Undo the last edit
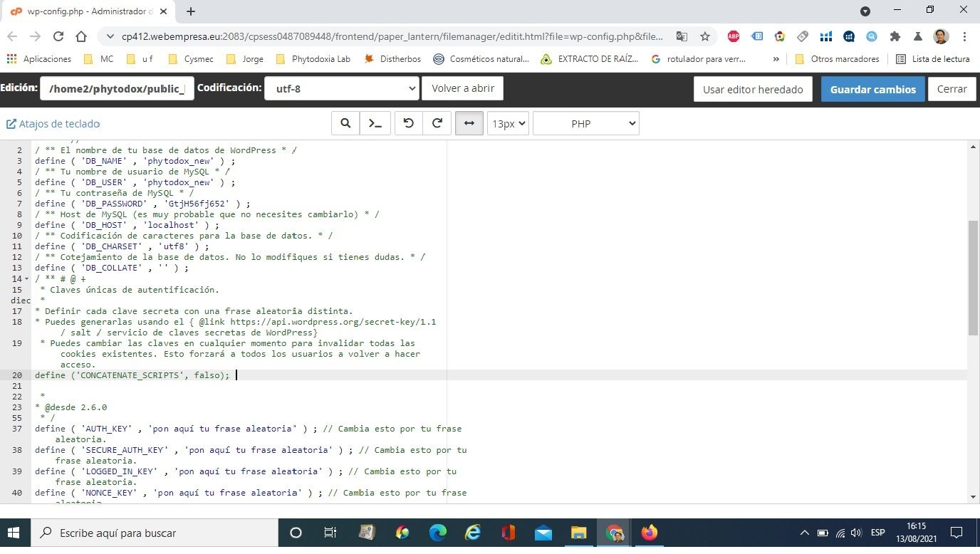This screenshot has width=980, height=554. [408, 123]
